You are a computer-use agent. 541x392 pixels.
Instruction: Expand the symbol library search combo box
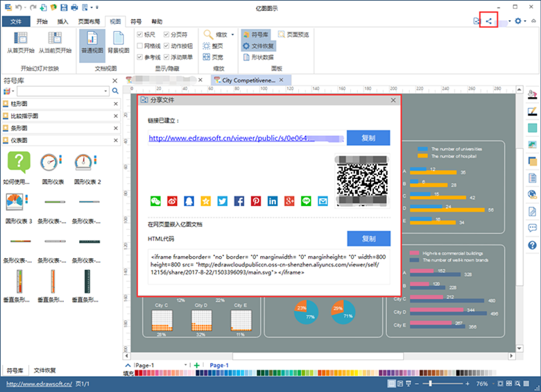click(x=106, y=92)
